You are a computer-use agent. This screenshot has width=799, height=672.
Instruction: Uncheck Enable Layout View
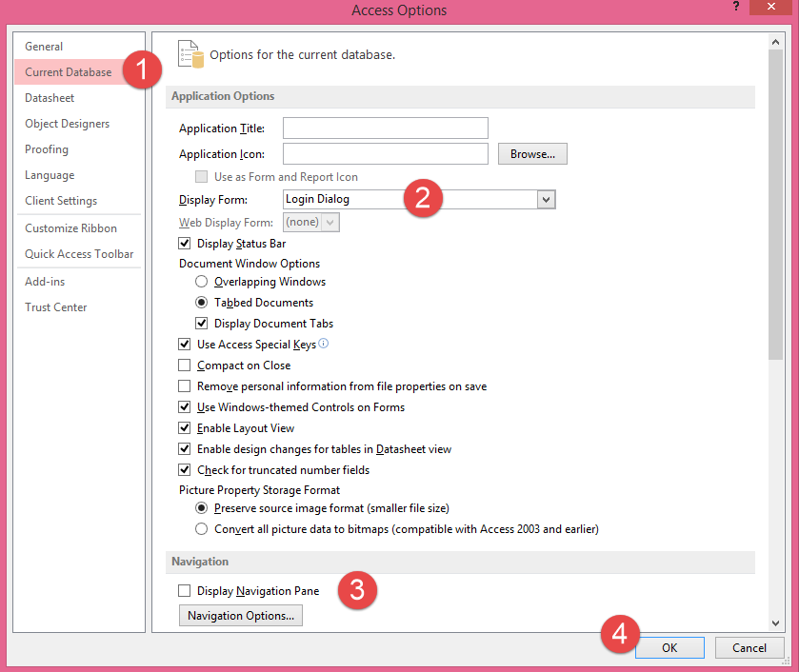pyautogui.click(x=185, y=428)
